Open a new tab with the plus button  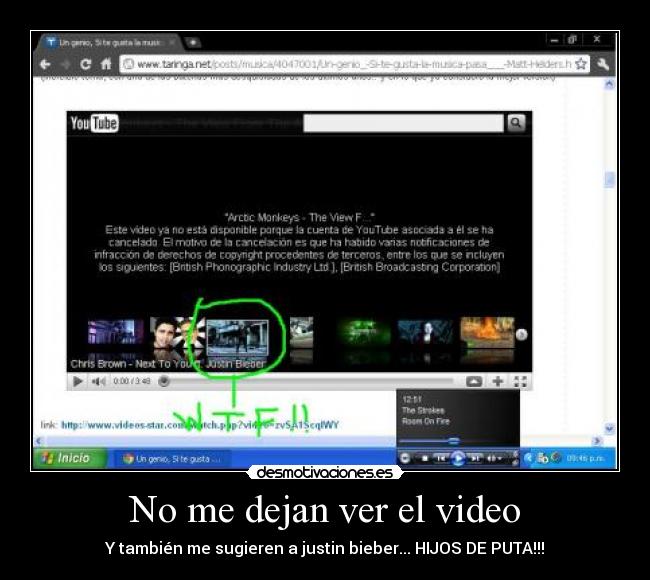click(192, 42)
